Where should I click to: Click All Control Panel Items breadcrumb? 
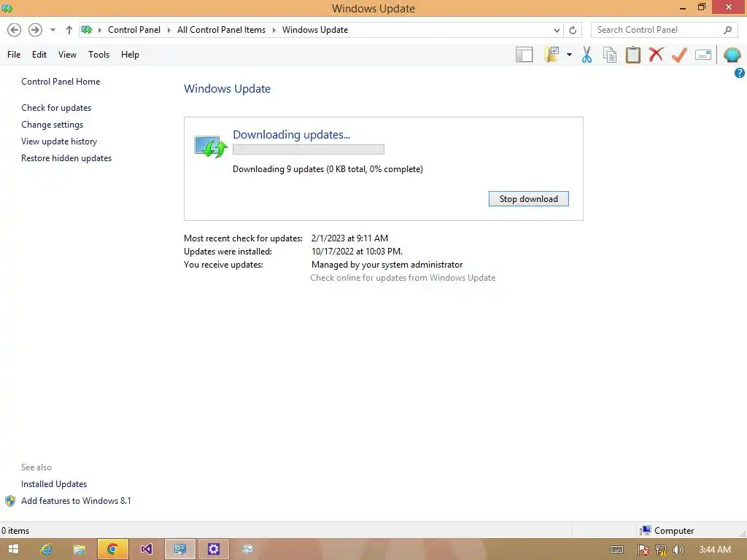click(x=221, y=30)
